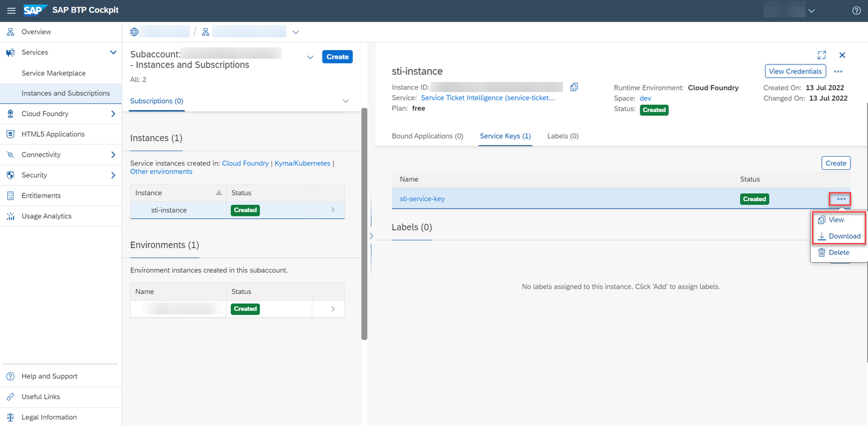Expand the Connectivity menu section

(113, 155)
